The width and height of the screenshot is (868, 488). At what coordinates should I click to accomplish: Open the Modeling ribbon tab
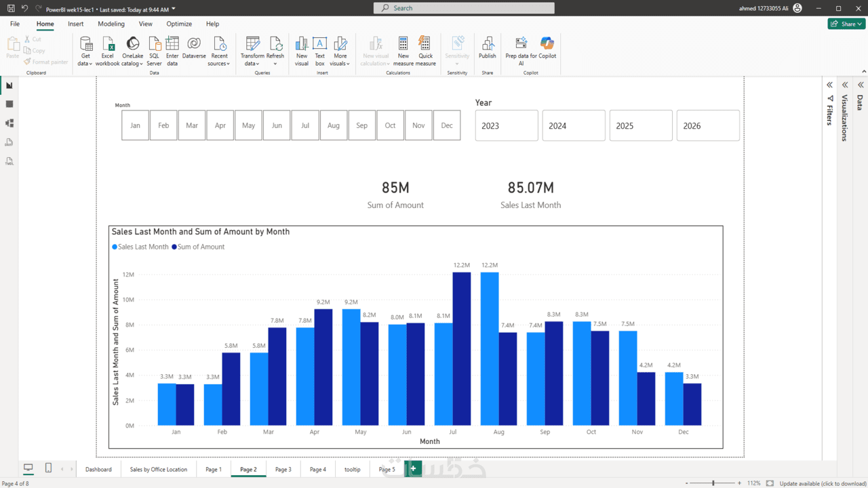(x=111, y=24)
